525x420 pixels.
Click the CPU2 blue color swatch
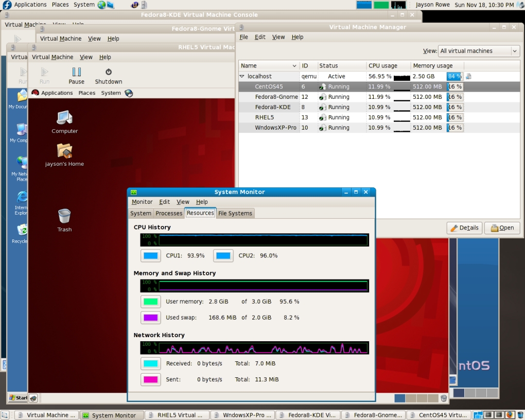223,256
